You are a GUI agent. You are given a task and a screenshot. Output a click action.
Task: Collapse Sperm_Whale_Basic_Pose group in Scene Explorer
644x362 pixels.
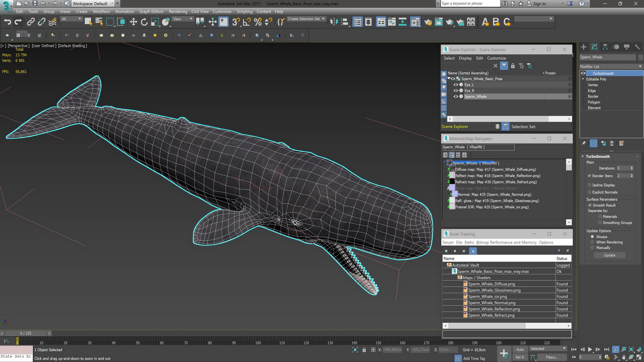click(448, 79)
